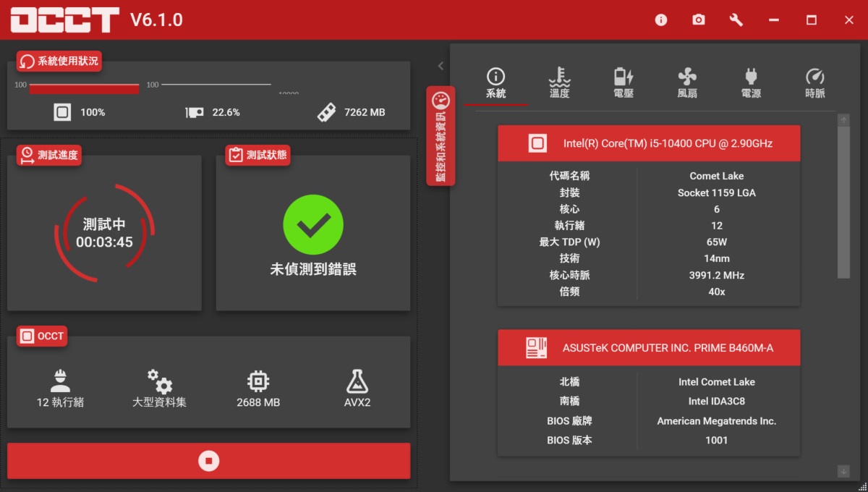The image size is (868, 492).
Task: Click the 測試中 00:03:45 progress circle
Action: [x=104, y=233]
